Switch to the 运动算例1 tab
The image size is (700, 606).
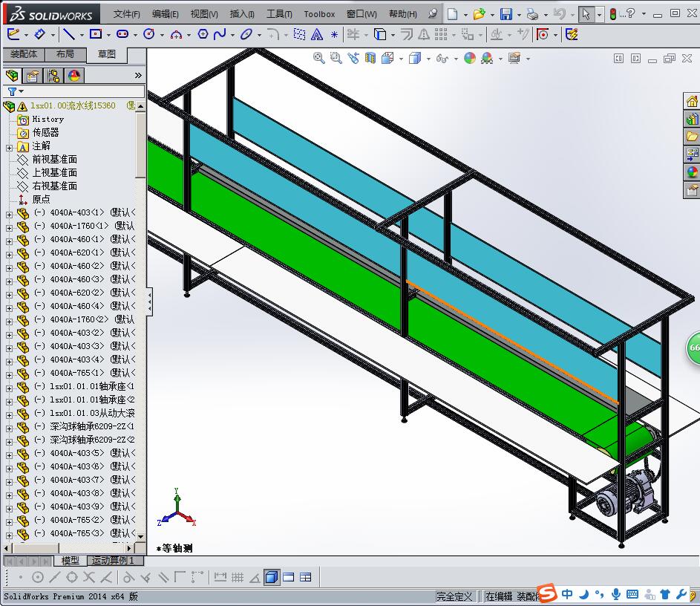(x=114, y=560)
